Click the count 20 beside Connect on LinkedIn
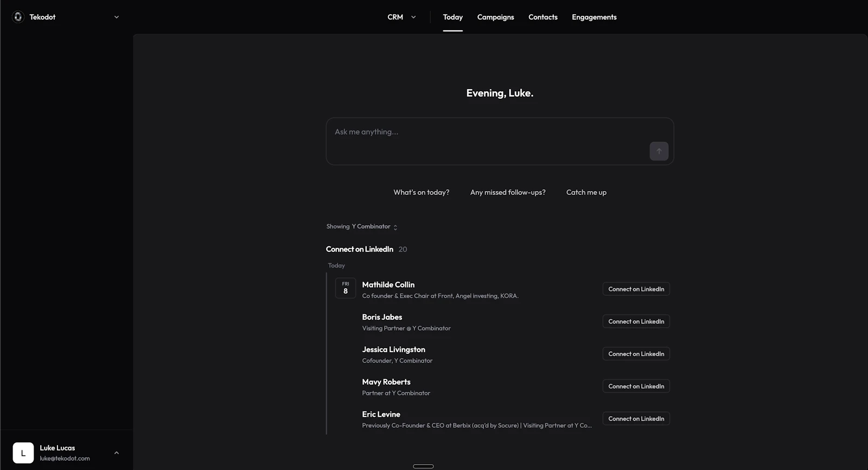Screen dimensions: 868x470 point(403,249)
